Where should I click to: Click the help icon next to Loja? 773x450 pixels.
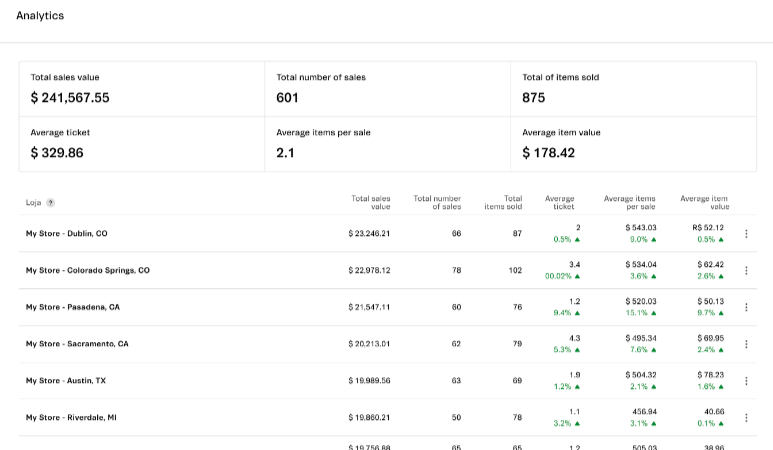[51, 203]
